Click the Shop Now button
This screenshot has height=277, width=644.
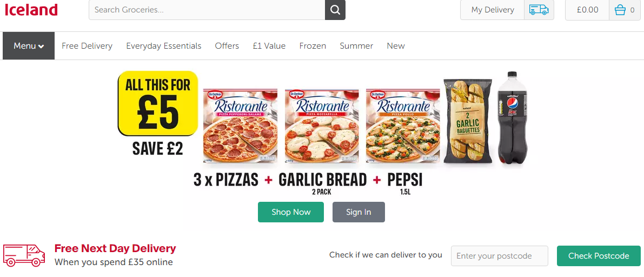point(291,212)
